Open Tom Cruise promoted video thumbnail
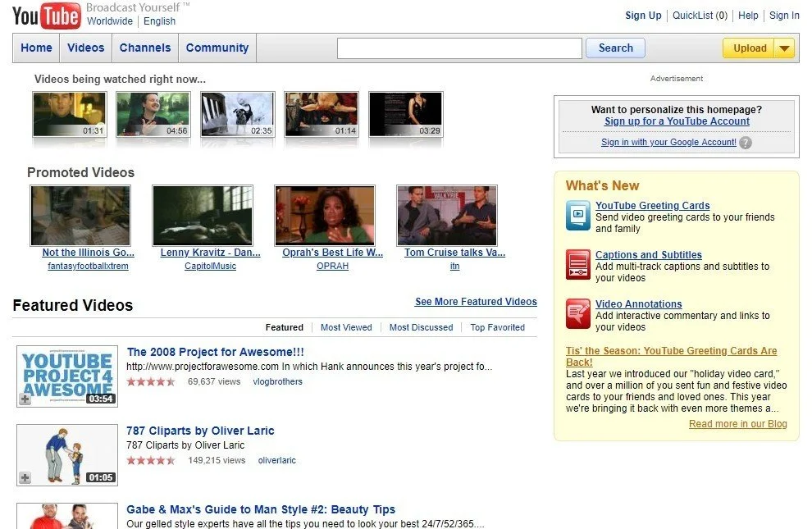 click(x=447, y=216)
